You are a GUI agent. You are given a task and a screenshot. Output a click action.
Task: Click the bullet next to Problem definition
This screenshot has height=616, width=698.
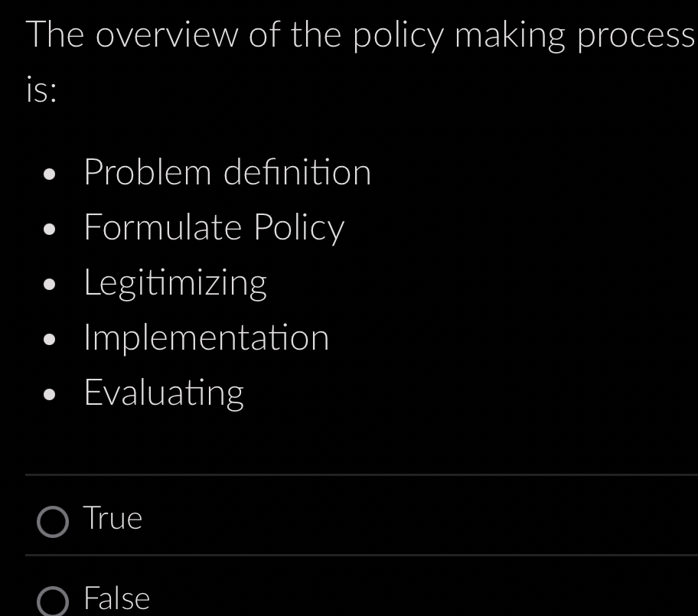(x=49, y=174)
